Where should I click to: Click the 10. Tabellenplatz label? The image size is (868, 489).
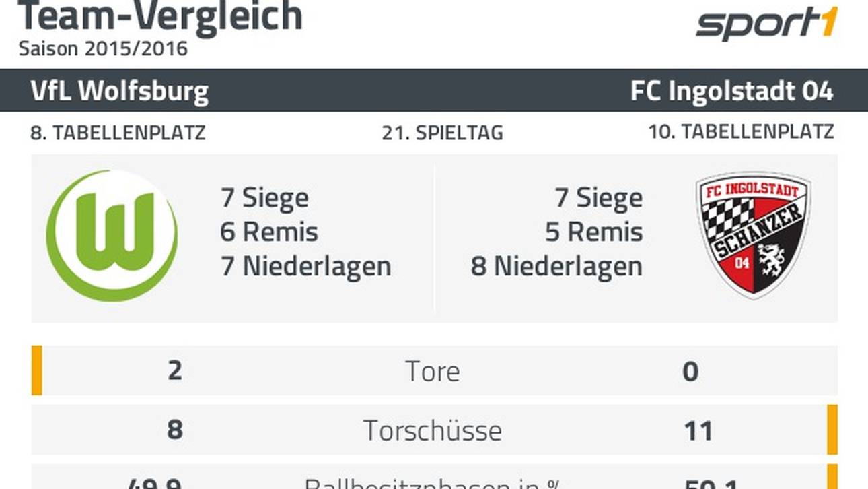tap(741, 132)
